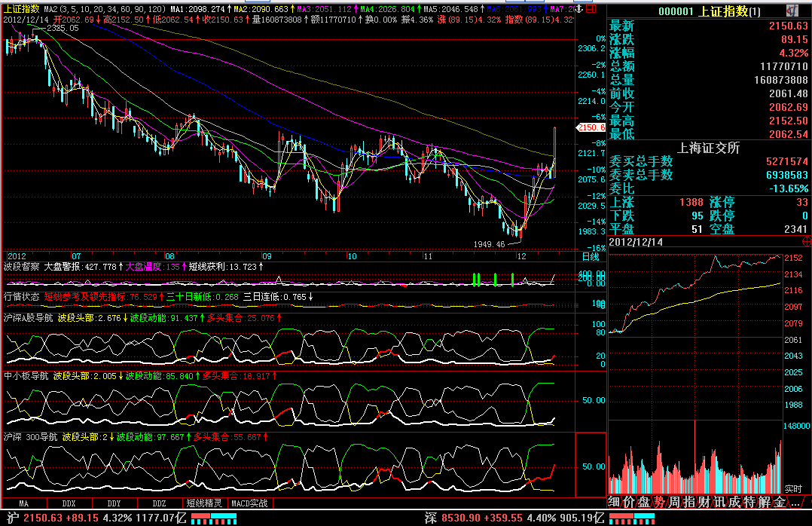This screenshot has height=526, width=812.
Task: Select the 财 tab in the right panel
Action: 704,502
